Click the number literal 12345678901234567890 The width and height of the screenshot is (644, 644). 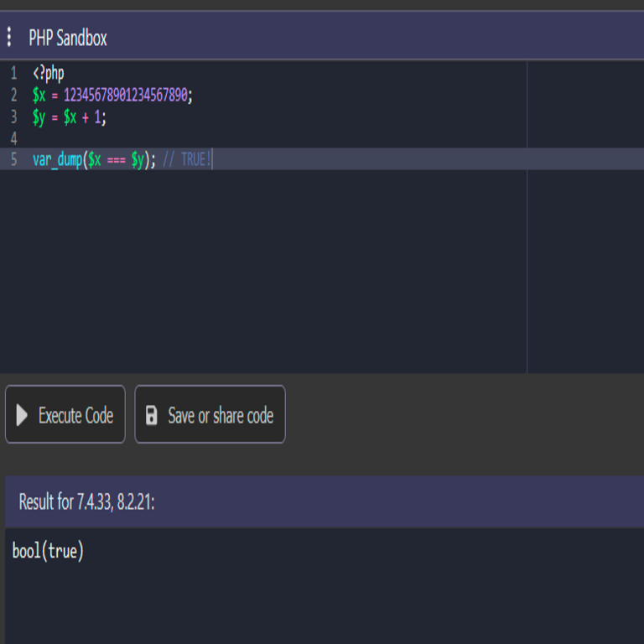125,95
